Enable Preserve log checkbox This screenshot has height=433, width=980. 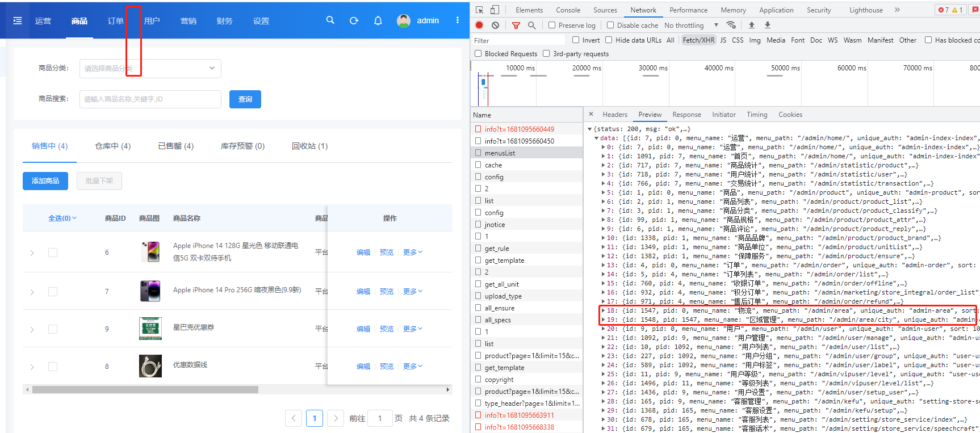pos(552,25)
